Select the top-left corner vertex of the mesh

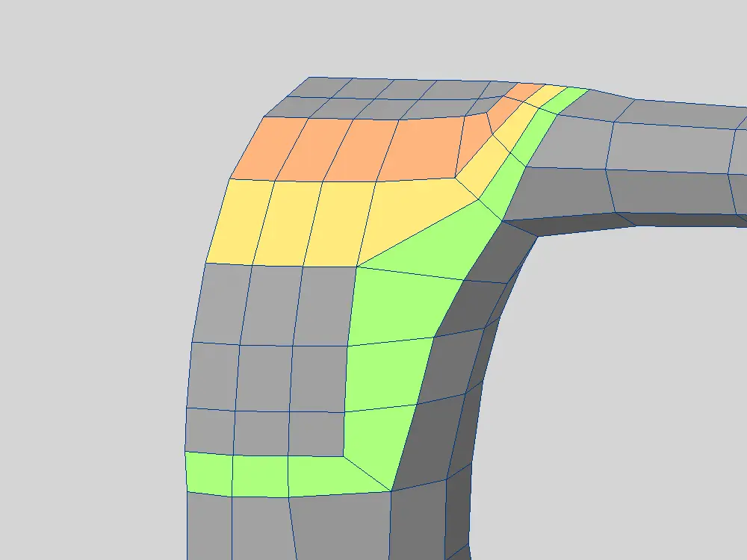click(309, 77)
